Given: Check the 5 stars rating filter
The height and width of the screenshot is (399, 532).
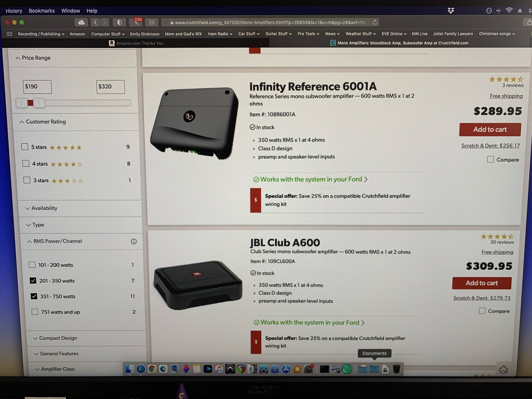Looking at the screenshot, I should [25, 147].
